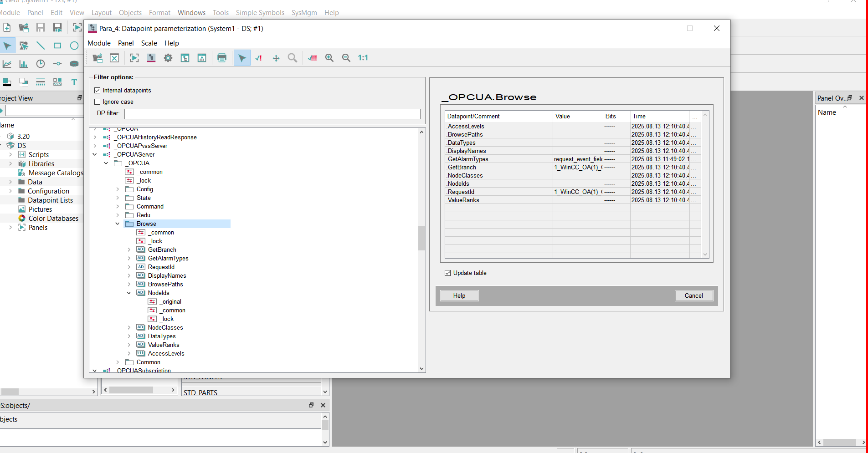Image resolution: width=868 pixels, height=453 pixels.
Task: Click the 1:1 zoom reset icon
Action: pyautogui.click(x=363, y=58)
